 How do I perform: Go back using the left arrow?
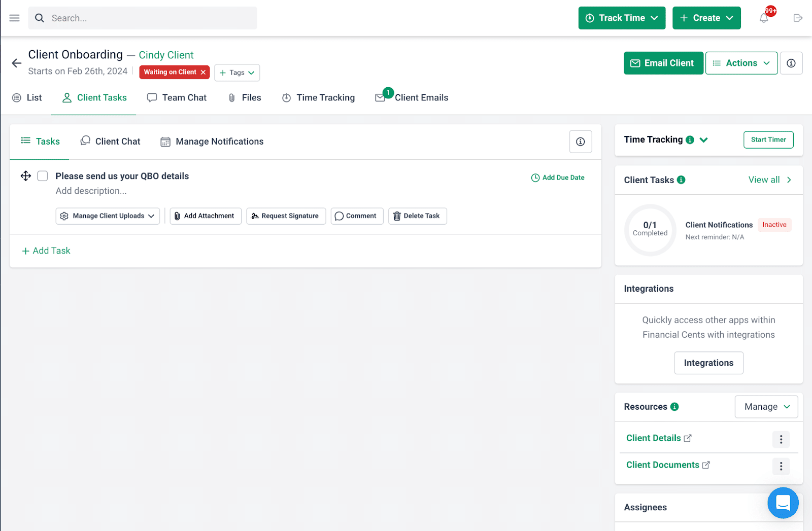point(17,63)
